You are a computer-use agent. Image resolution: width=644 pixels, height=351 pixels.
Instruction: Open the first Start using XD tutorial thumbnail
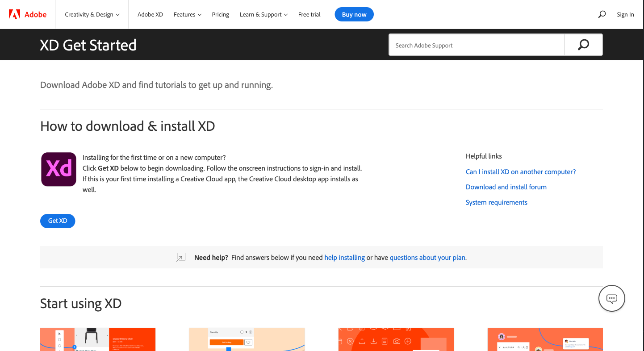click(x=97, y=339)
